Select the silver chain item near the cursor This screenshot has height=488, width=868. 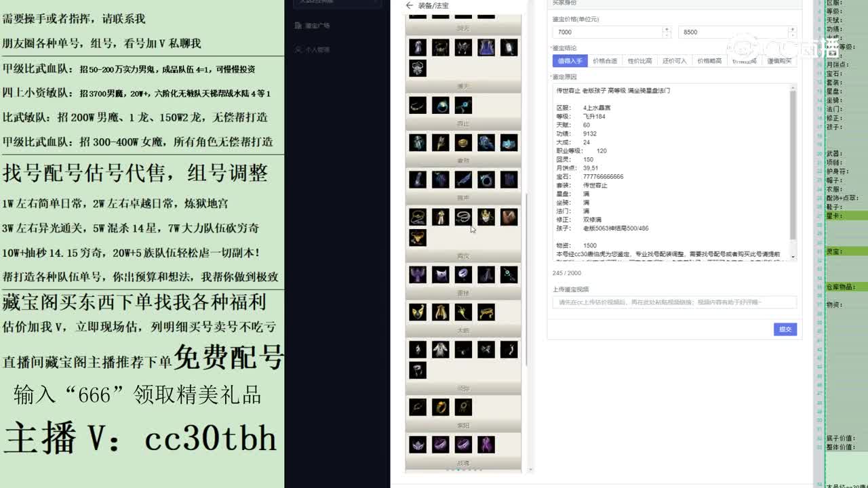463,217
